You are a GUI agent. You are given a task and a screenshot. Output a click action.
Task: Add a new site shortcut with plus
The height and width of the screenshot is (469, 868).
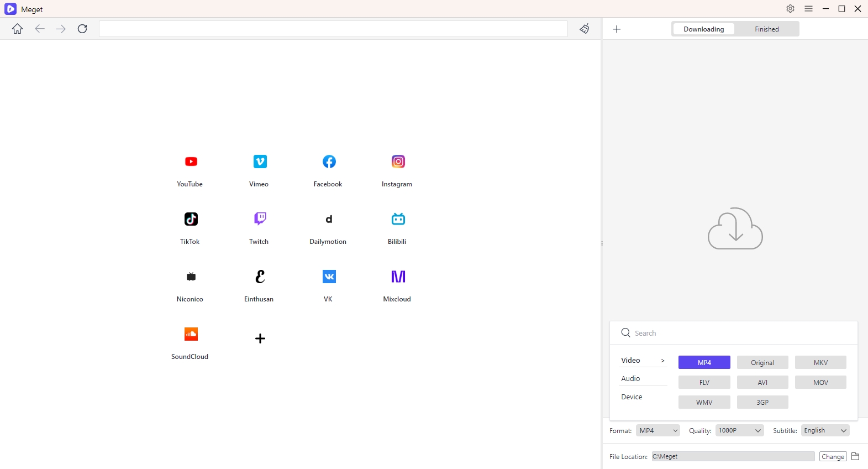pos(260,338)
